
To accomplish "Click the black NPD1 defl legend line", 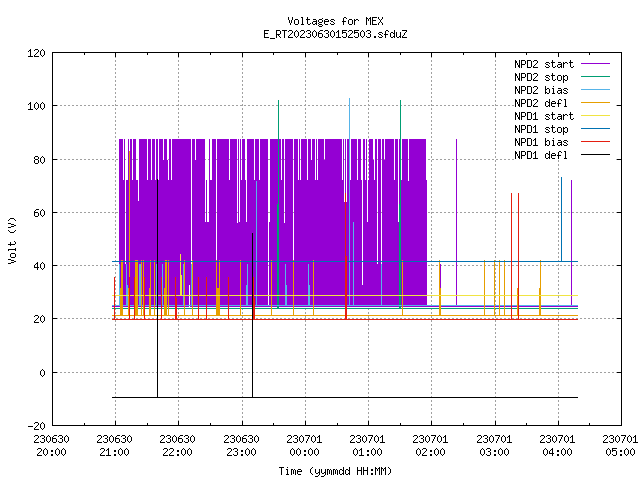I will [596, 155].
